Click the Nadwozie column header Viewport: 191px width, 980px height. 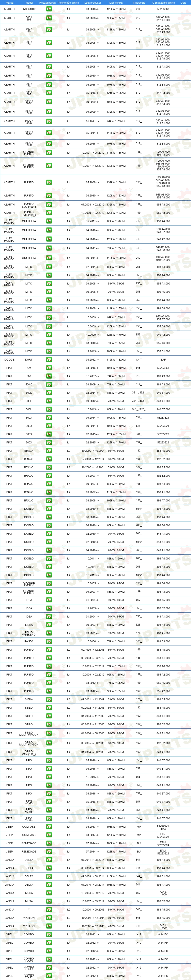[x=139, y=2]
